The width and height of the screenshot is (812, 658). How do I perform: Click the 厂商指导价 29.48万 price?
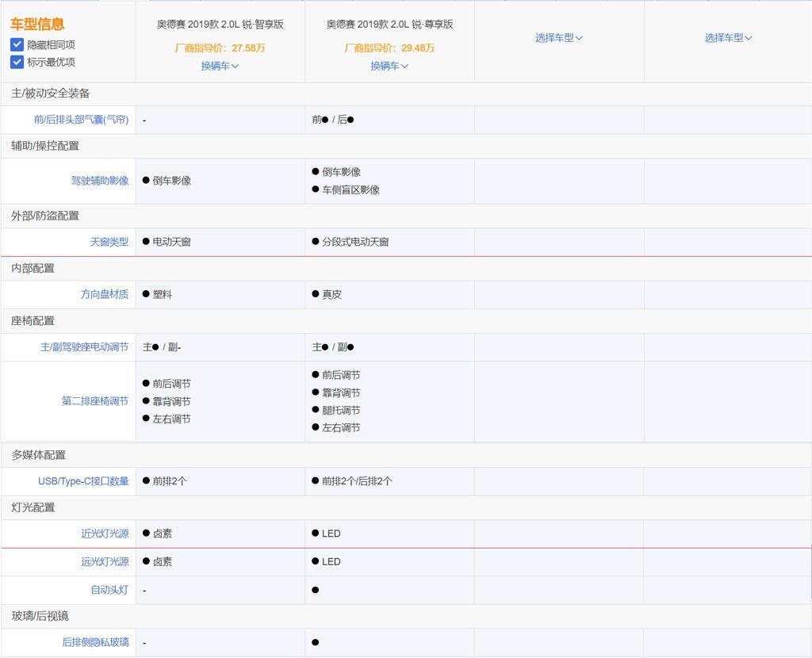point(389,48)
